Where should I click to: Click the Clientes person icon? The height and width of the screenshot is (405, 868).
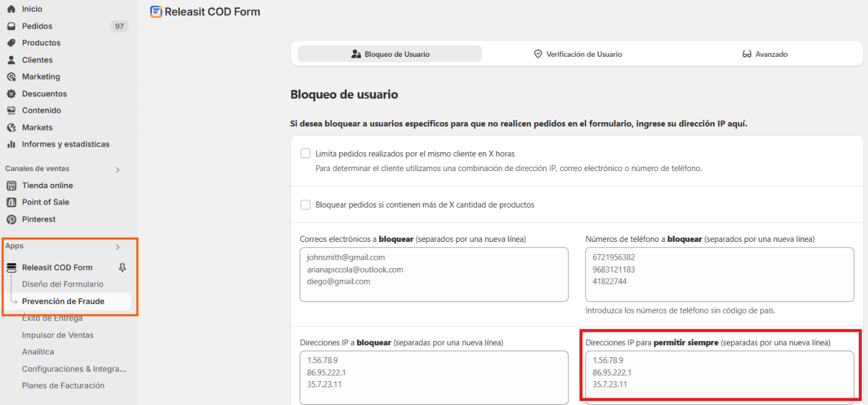(x=11, y=60)
